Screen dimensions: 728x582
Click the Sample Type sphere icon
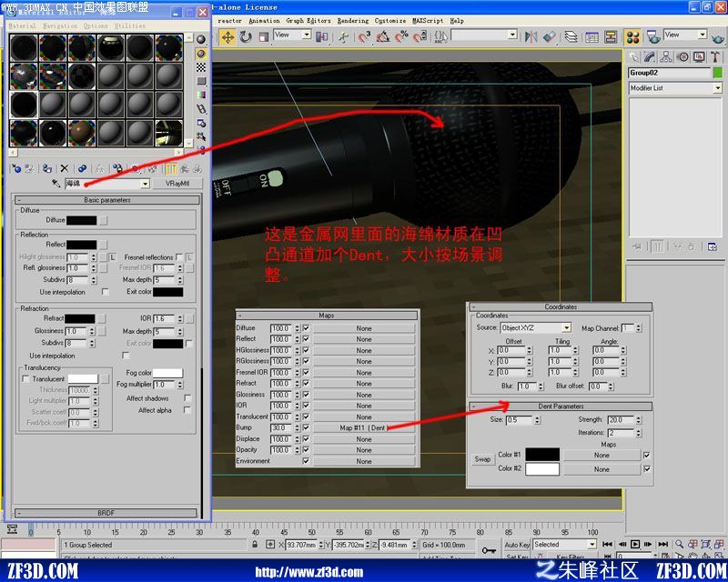pos(200,39)
